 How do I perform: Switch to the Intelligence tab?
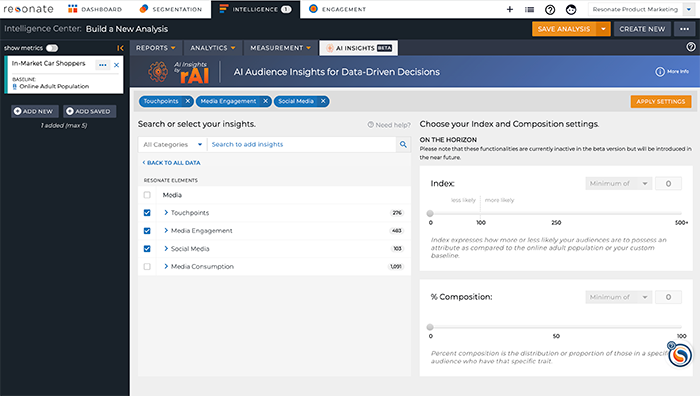tap(255, 9)
